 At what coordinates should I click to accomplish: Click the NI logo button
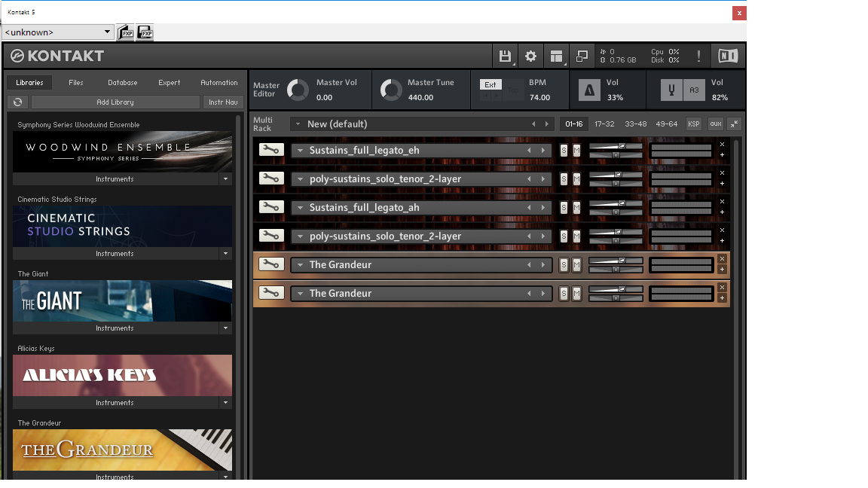pos(728,55)
